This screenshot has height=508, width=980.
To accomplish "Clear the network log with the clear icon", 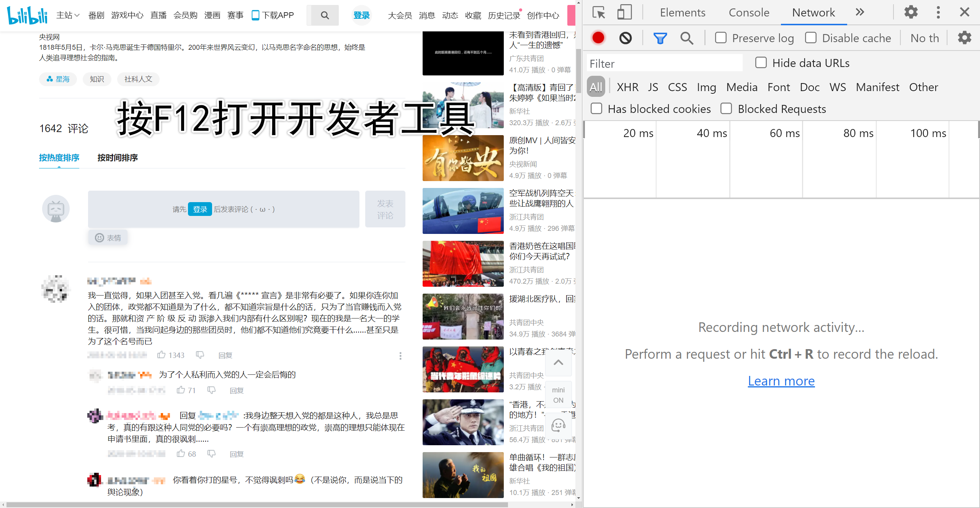I will tap(626, 38).
